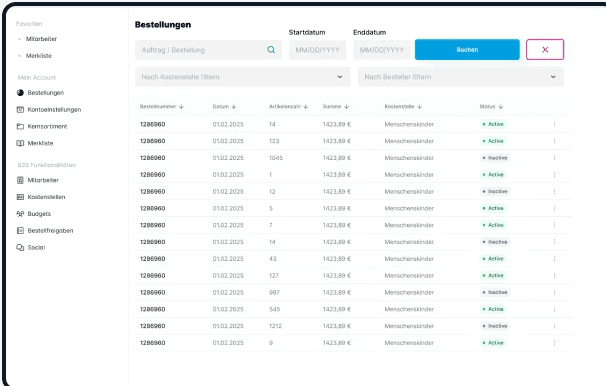The width and height of the screenshot is (606, 386).
Task: Open Kernsortiment menu item
Action: pos(47,126)
